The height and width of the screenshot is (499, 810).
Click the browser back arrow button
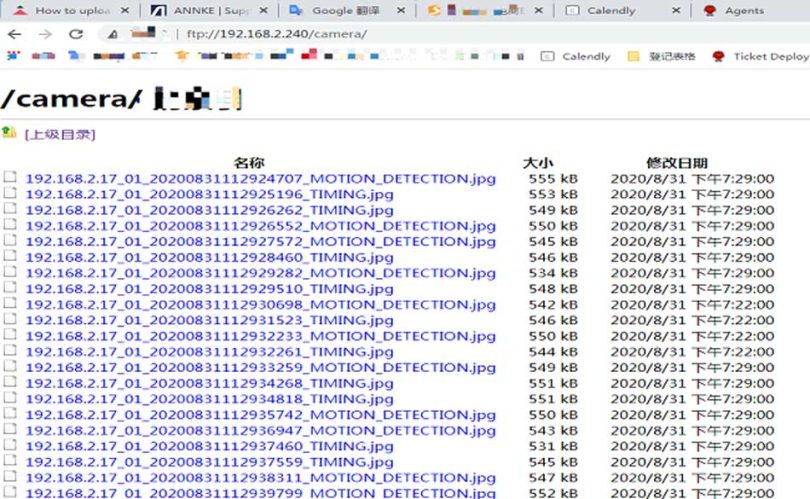(14, 33)
